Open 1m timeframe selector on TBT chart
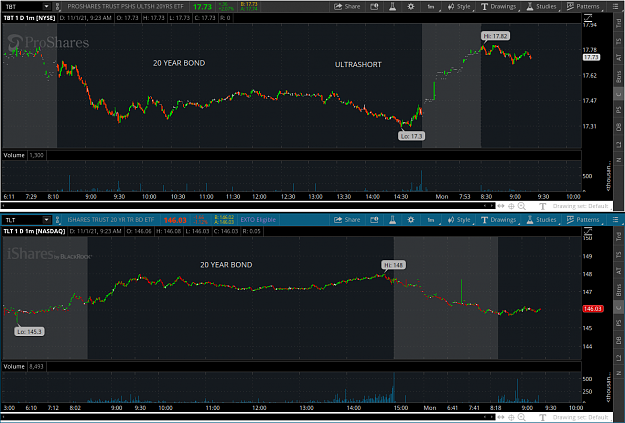 pyautogui.click(x=432, y=6)
